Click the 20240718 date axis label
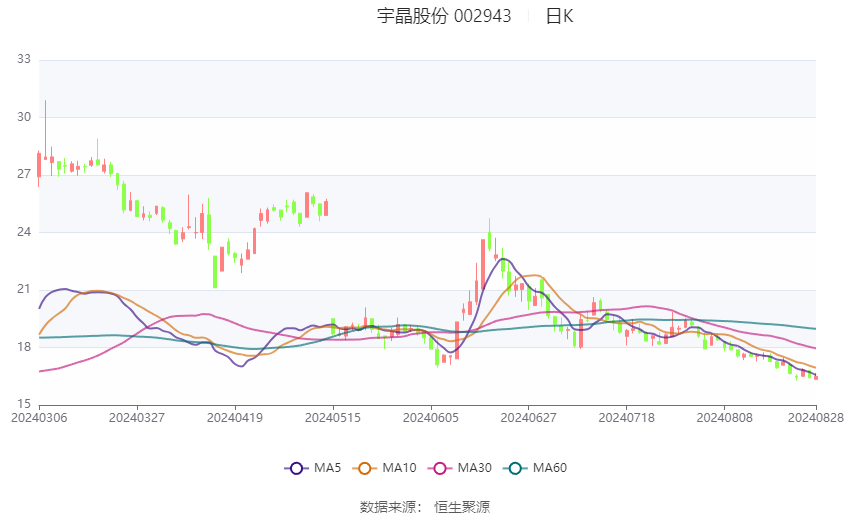This screenshot has height=517, width=850. [x=627, y=418]
